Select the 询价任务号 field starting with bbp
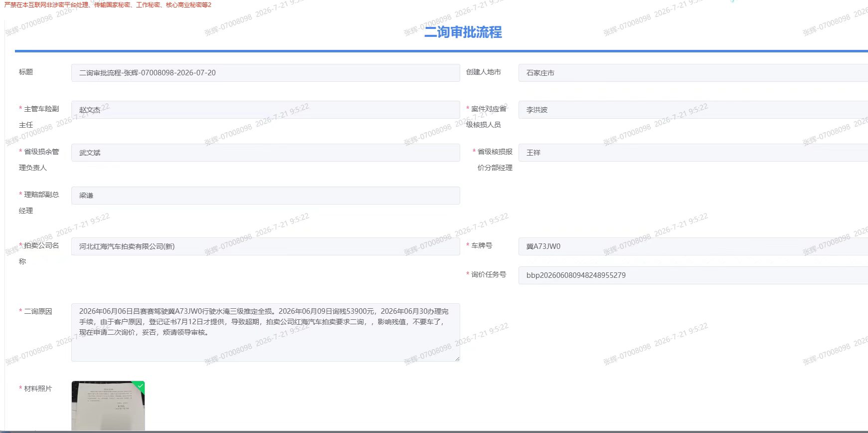 click(693, 275)
